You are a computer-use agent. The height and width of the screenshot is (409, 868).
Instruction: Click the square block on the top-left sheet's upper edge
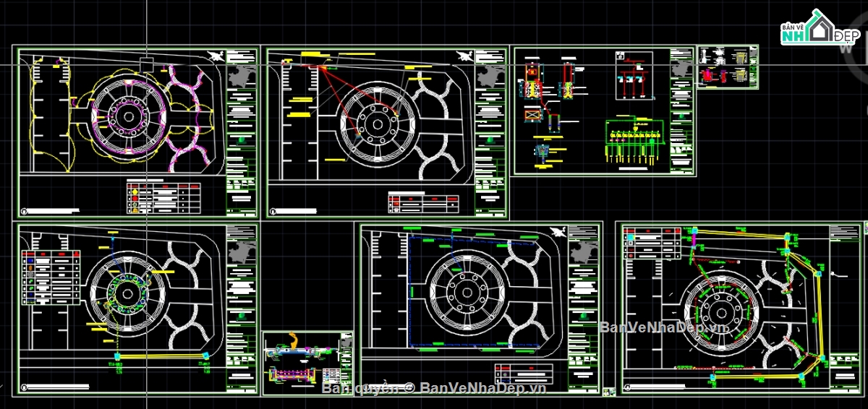(148, 64)
